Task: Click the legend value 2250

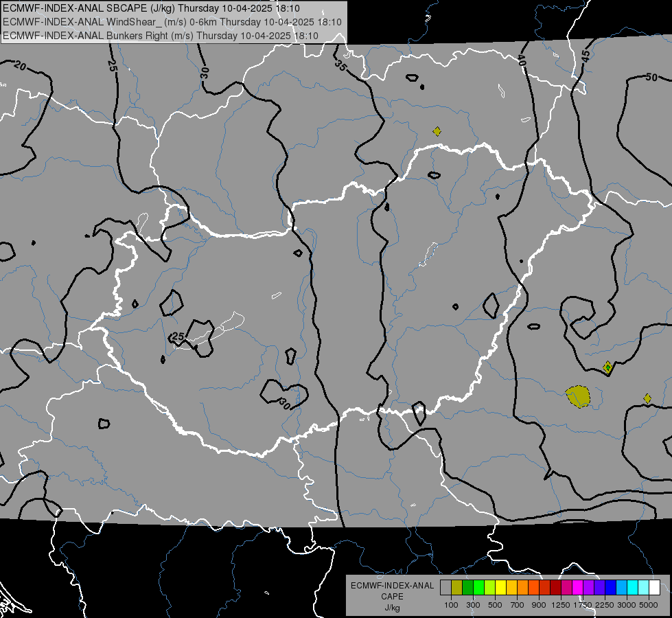Action: coord(605,605)
